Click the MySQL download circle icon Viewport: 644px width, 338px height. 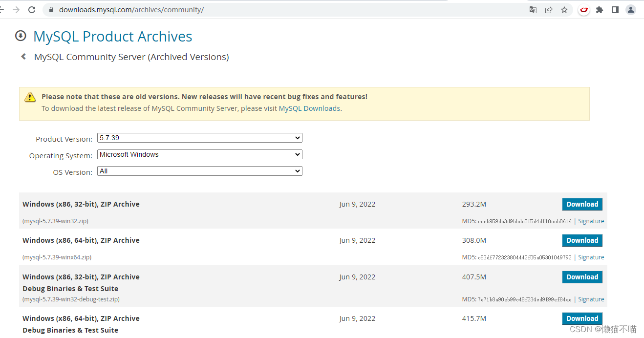pos(21,36)
